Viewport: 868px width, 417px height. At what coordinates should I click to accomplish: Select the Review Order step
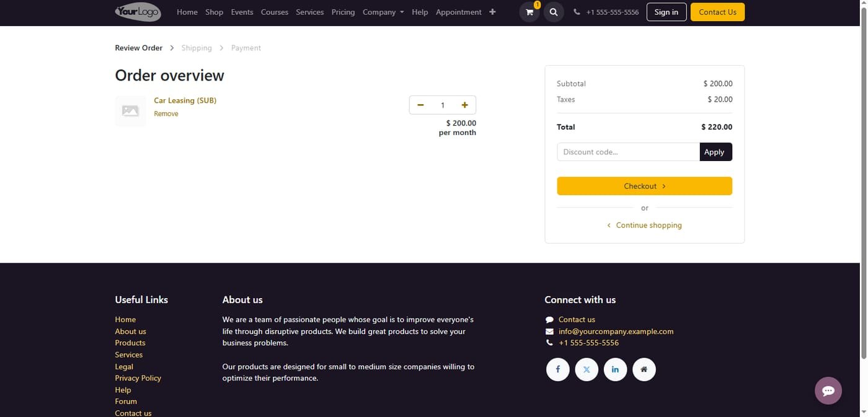[139, 48]
